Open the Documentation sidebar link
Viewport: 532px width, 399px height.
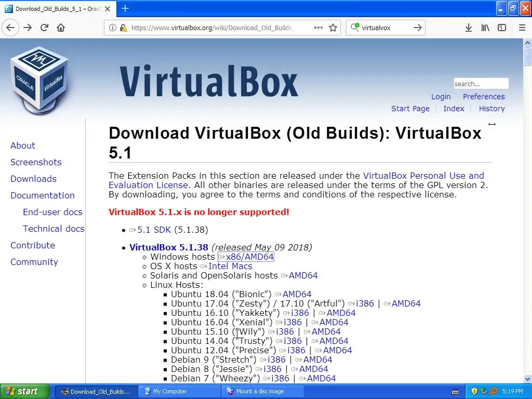point(43,195)
